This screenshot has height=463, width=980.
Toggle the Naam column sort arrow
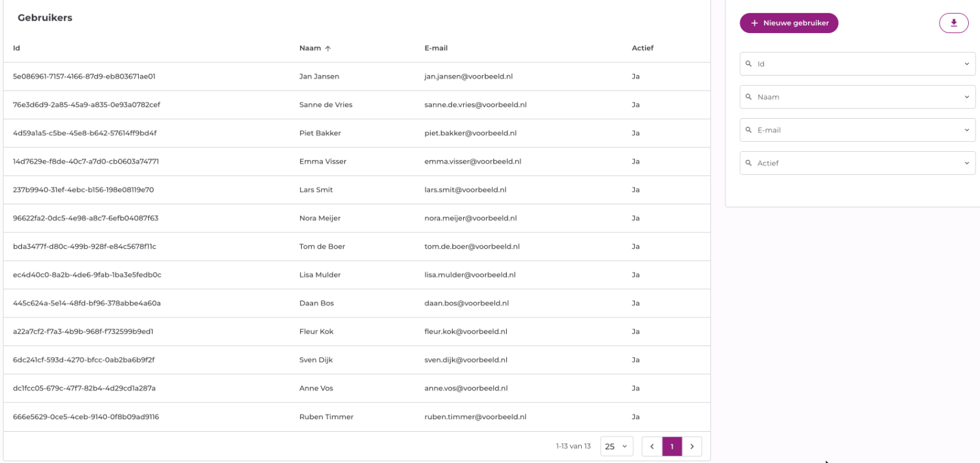[327, 48]
